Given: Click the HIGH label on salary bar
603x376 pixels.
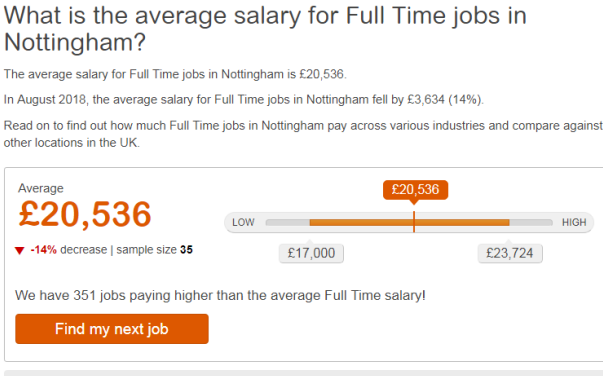Looking at the screenshot, I should (574, 222).
